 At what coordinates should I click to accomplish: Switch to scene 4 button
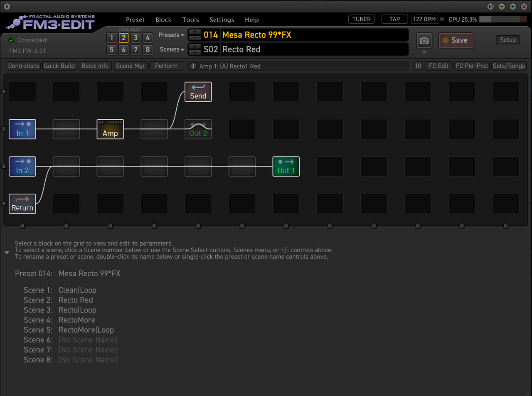[148, 38]
